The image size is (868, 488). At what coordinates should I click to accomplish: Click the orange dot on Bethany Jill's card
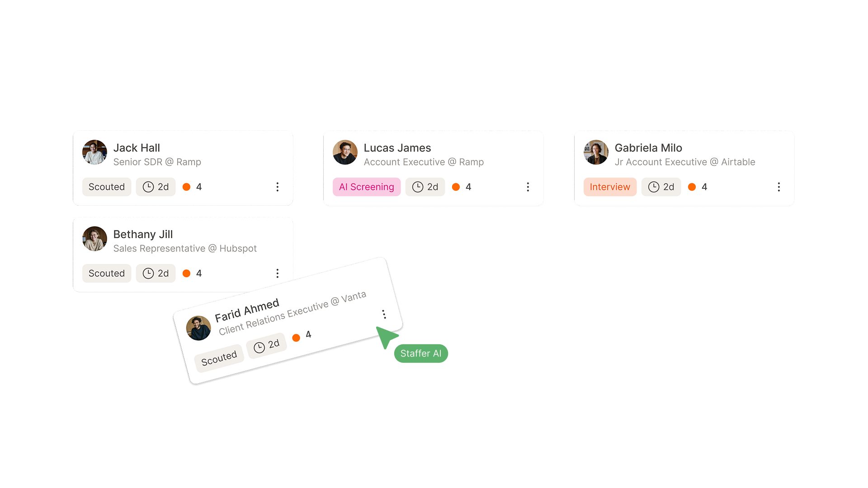click(x=186, y=273)
